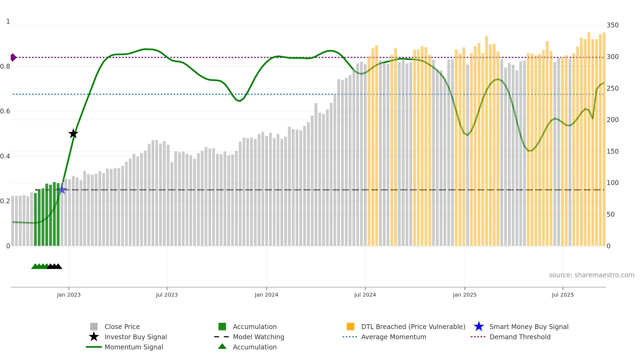Click the green accumulation bars on chart

pyautogui.click(x=47, y=214)
